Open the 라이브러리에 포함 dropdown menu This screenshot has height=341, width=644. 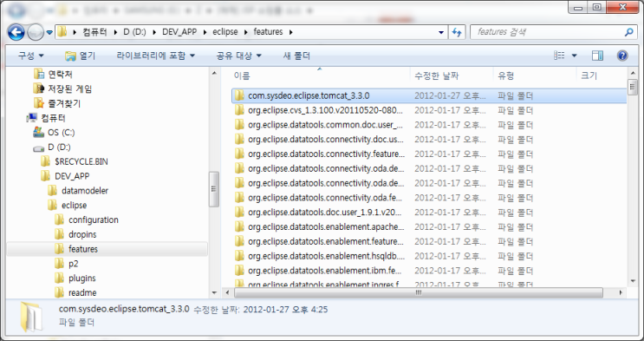(x=156, y=56)
